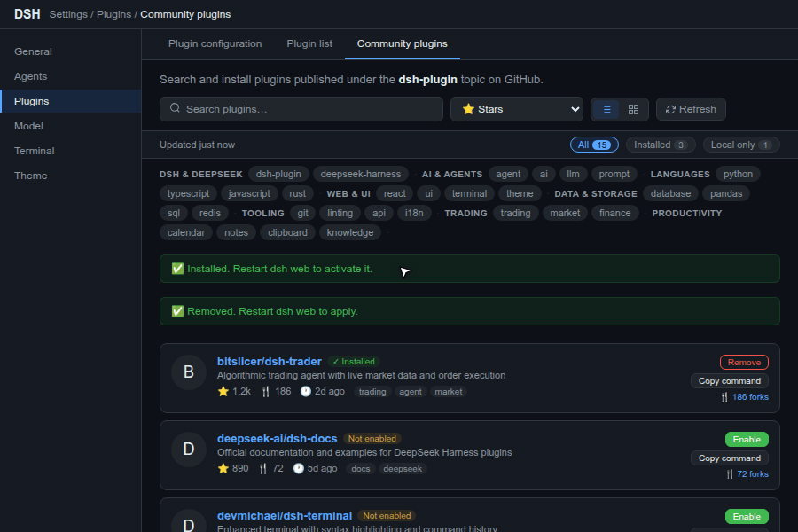798x532 pixels.
Task: Filter by linting topic tag
Action: point(340,213)
